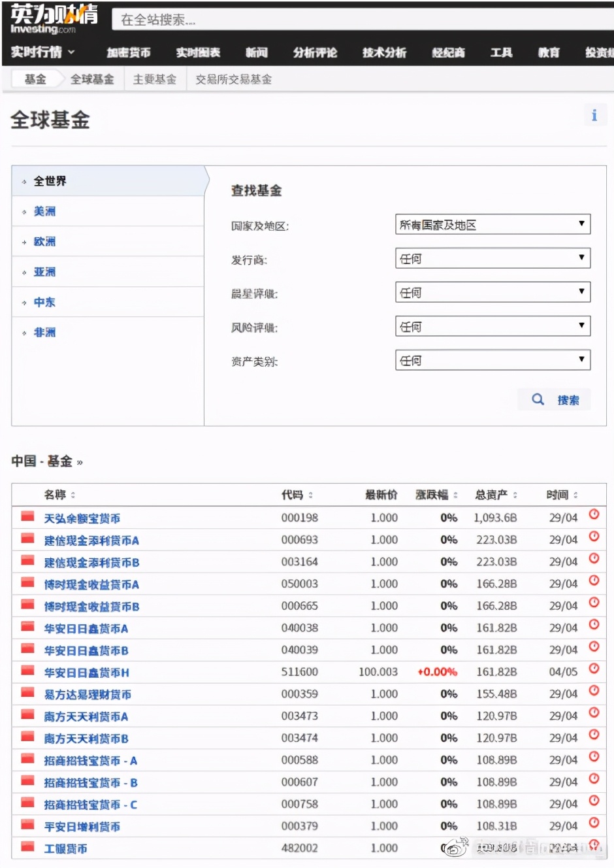Click the alert clock icon for 平安日增利货币
The height and width of the screenshot is (868, 614).
pyautogui.click(x=594, y=822)
